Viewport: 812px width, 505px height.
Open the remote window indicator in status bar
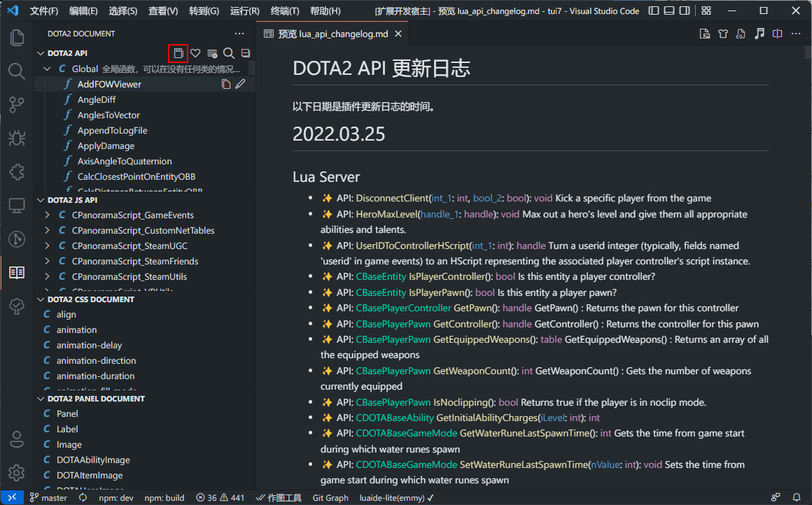coord(12,498)
